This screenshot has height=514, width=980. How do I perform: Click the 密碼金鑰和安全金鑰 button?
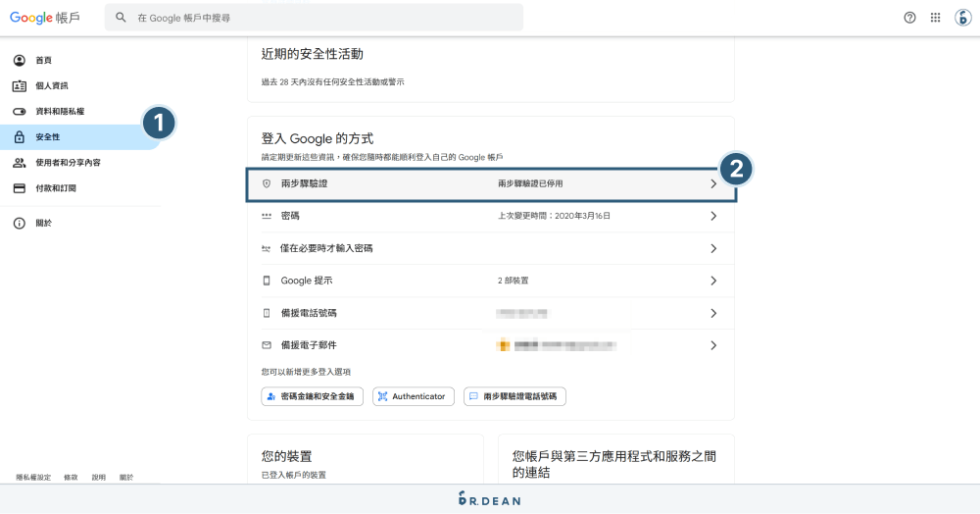coord(312,396)
